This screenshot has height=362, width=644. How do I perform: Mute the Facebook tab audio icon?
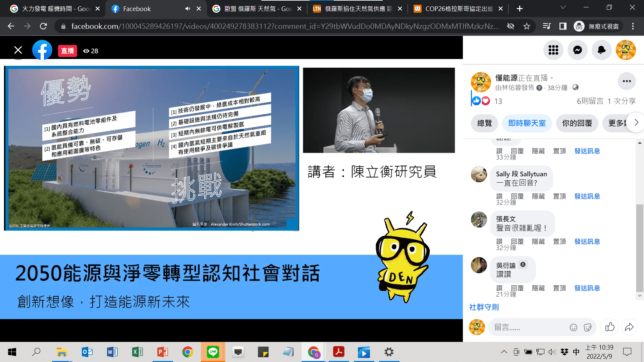coord(187,9)
